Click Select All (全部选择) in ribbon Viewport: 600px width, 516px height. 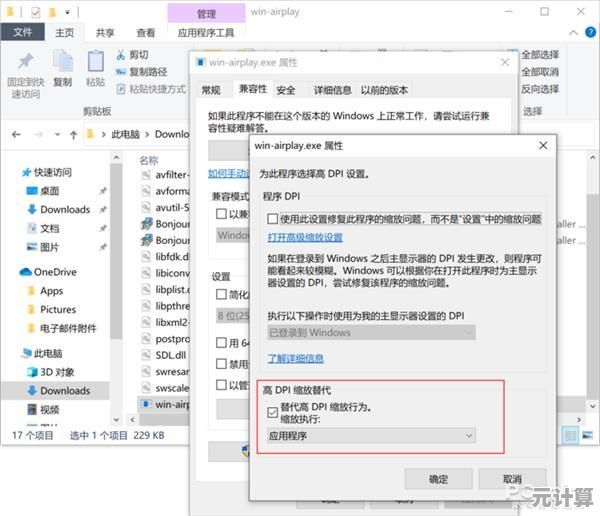[x=540, y=55]
